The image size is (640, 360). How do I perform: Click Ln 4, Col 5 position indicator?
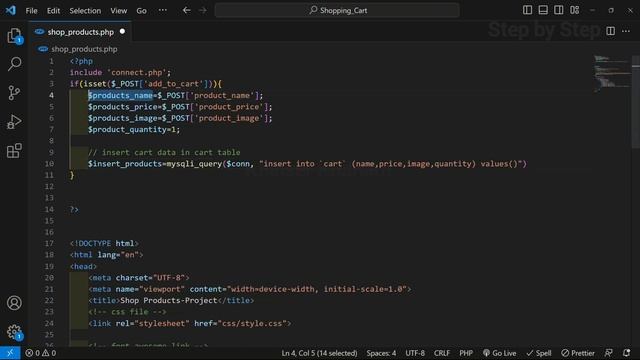(319, 353)
